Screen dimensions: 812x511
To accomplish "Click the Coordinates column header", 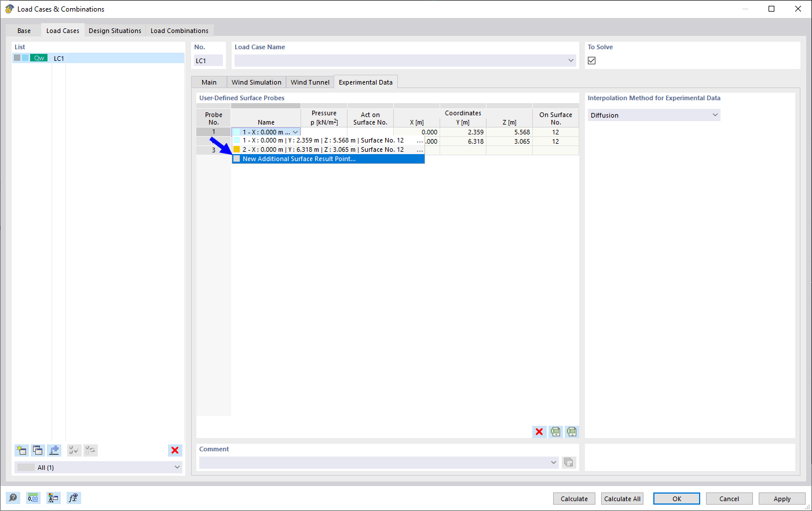I will [x=463, y=113].
